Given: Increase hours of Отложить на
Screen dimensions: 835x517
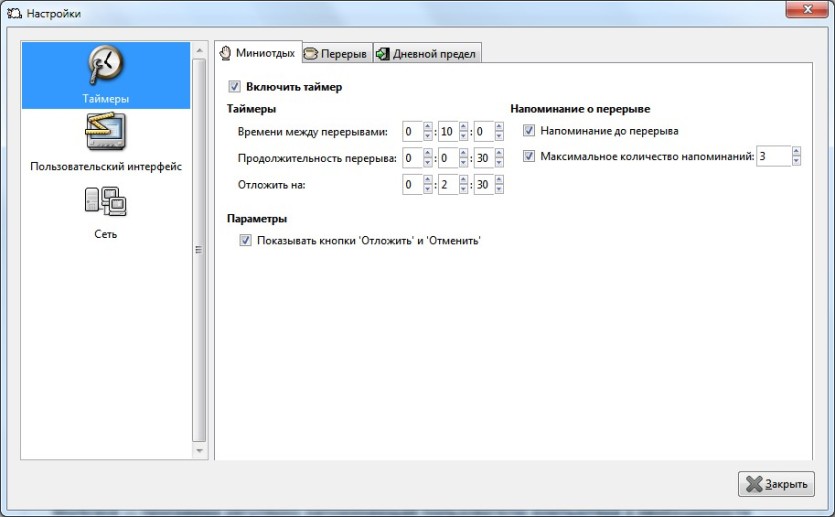Looking at the screenshot, I should pyautogui.click(x=428, y=180).
